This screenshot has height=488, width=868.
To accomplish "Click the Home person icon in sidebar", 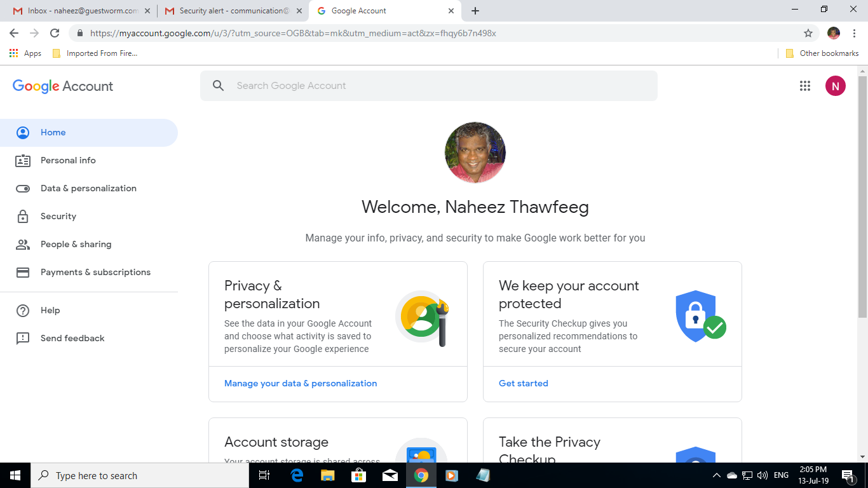I will [x=23, y=133].
